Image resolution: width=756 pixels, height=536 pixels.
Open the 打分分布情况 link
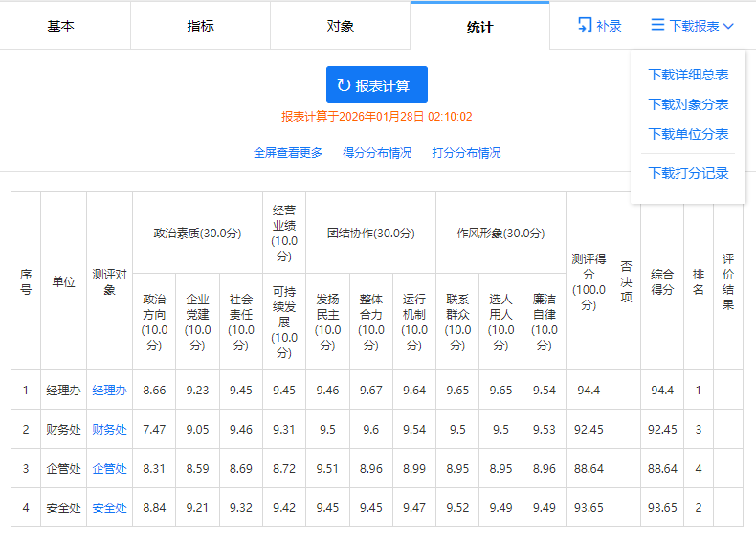(x=466, y=153)
